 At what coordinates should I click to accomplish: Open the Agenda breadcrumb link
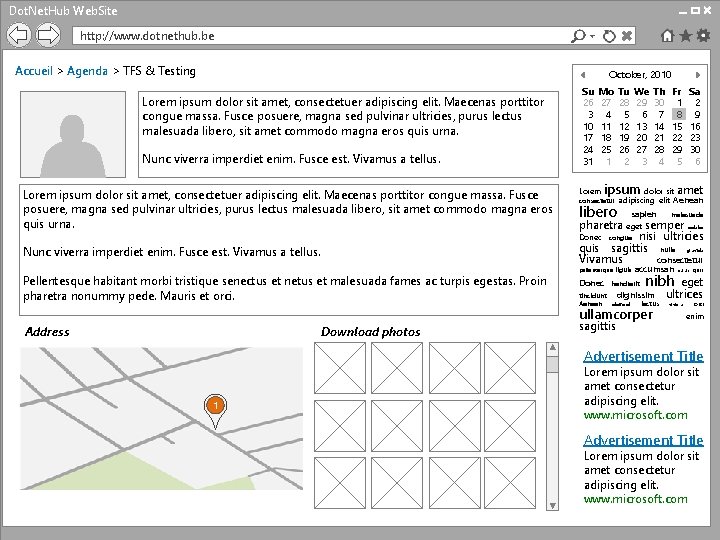(87, 71)
